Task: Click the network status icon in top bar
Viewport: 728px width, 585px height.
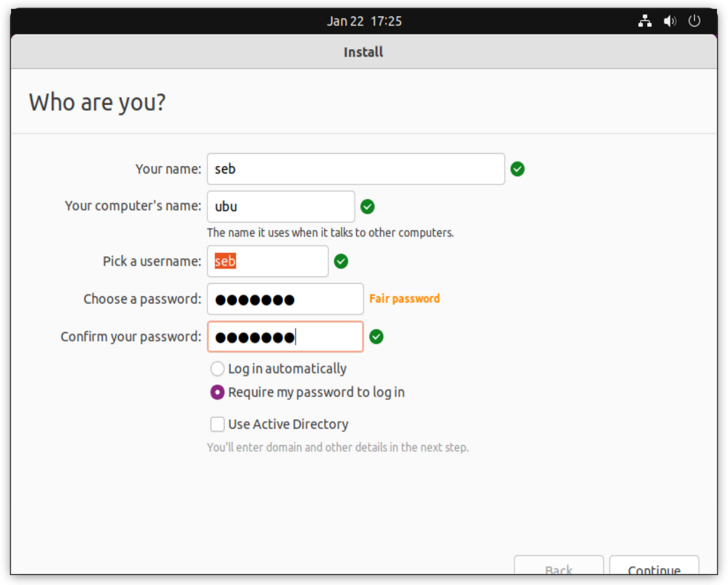Action: coord(644,22)
